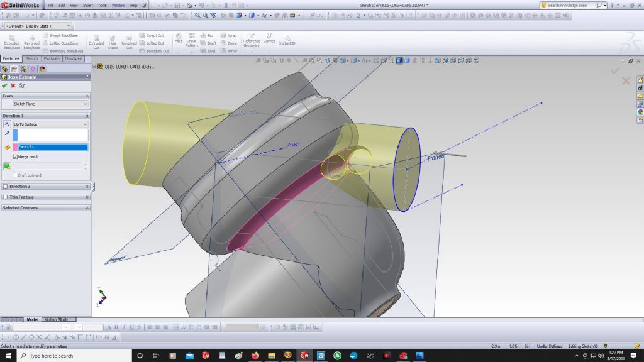
Task: Enable the Thin Feature checkbox
Action: [6, 197]
